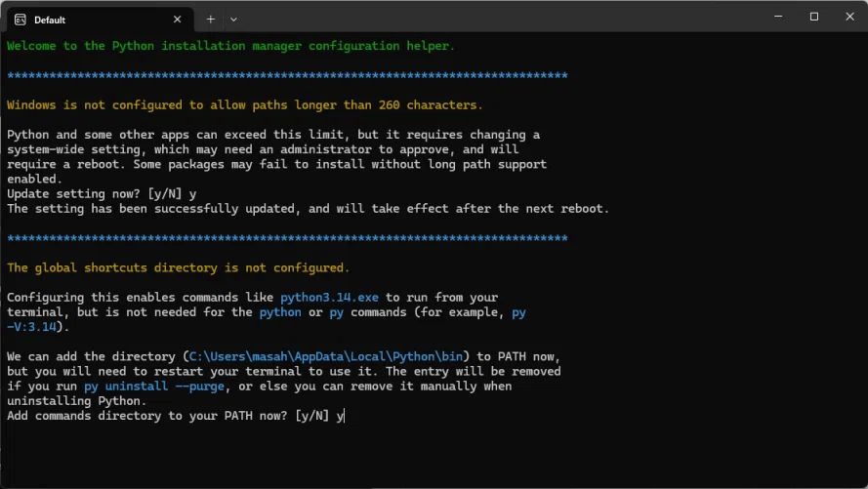Viewport: 868px width, 489px height.
Task: Click 'Python and some other apps' paragraph line
Action: (273, 135)
